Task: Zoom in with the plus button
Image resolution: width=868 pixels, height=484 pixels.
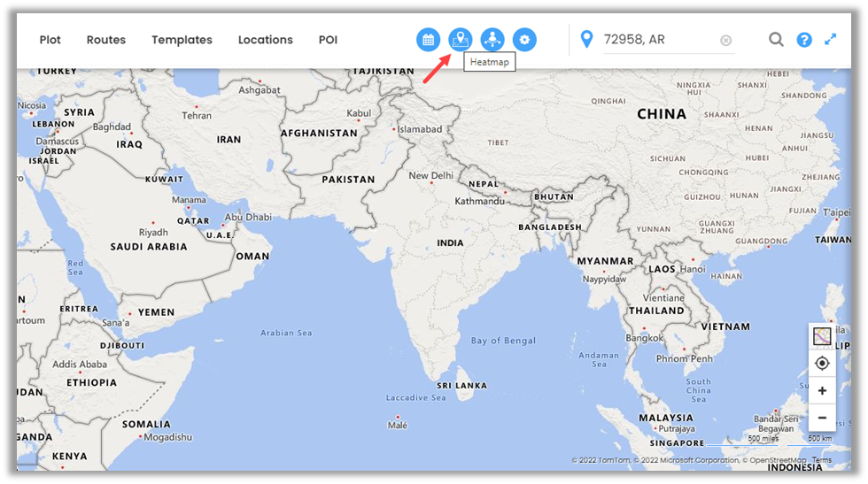Action: (x=822, y=390)
